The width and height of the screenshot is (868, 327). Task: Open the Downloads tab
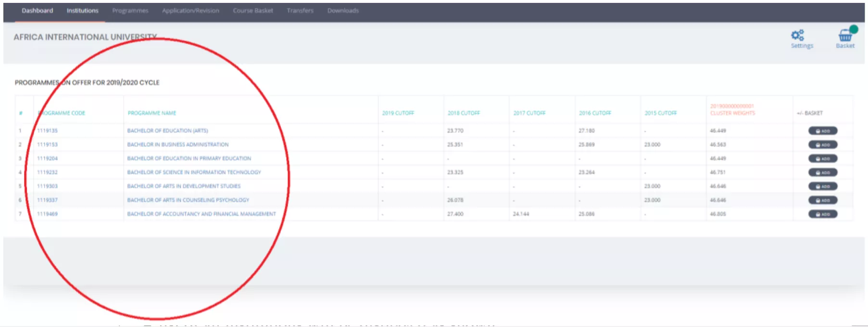(x=343, y=11)
